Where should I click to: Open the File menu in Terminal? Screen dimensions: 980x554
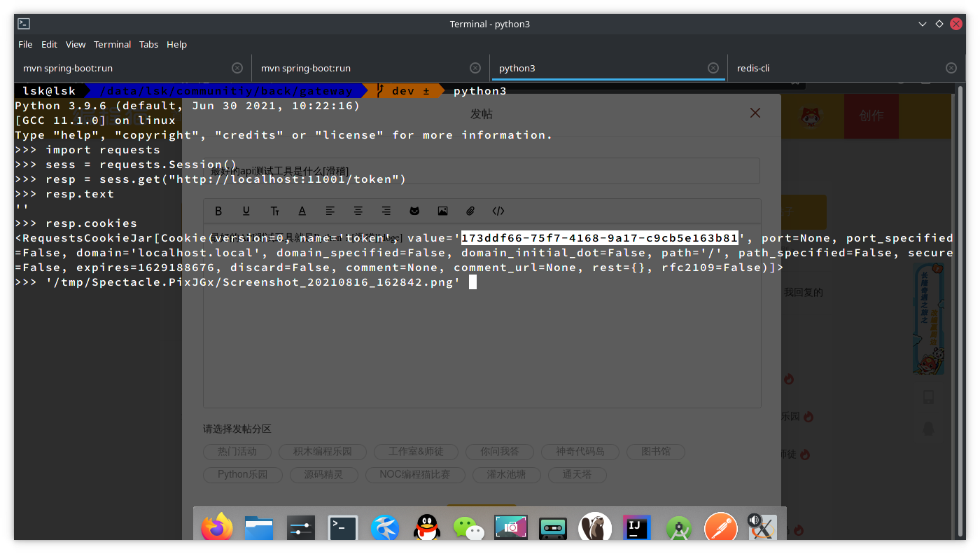25,44
